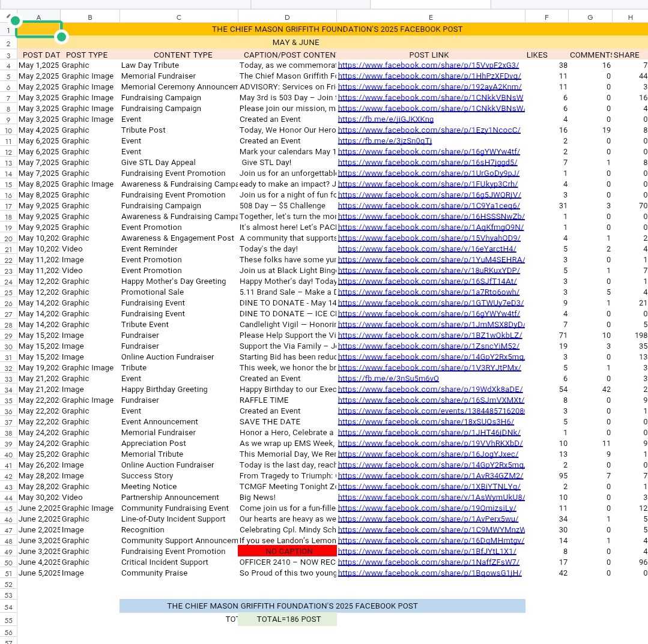Open the Promotional Sale post link

[429, 292]
